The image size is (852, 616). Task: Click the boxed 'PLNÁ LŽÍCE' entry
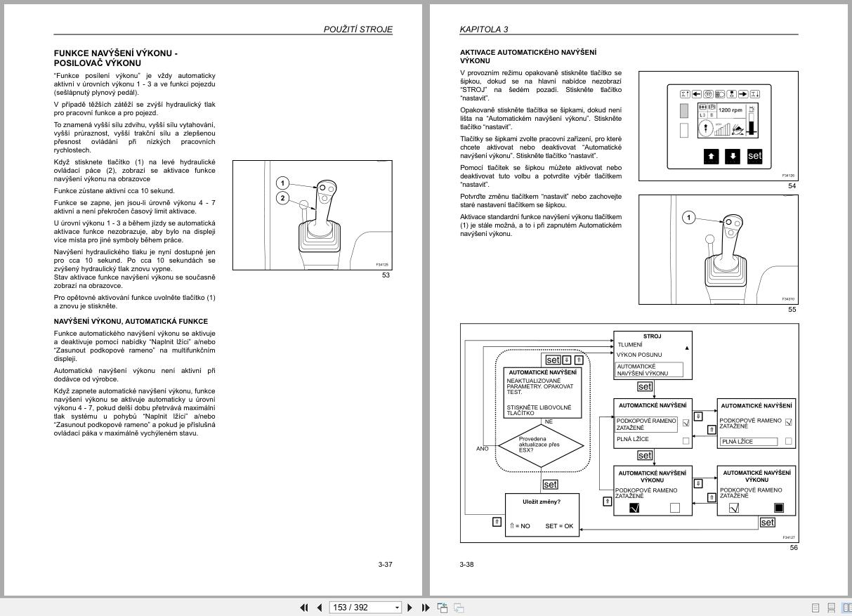(749, 442)
